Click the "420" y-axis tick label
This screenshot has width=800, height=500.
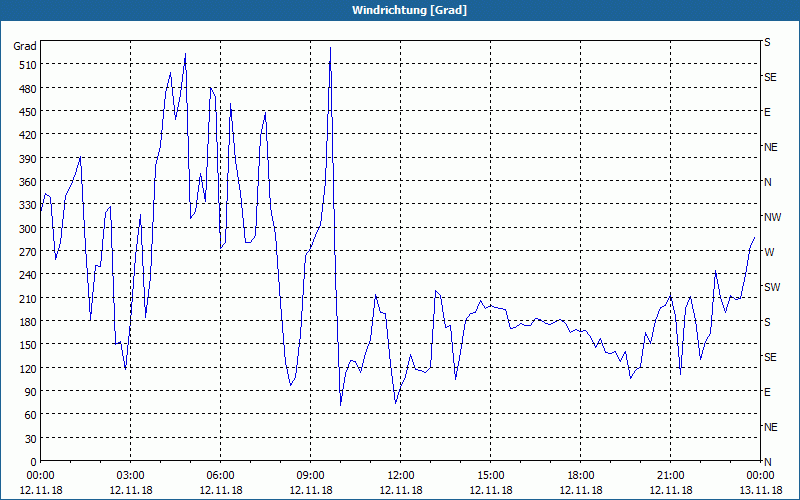tap(28, 135)
